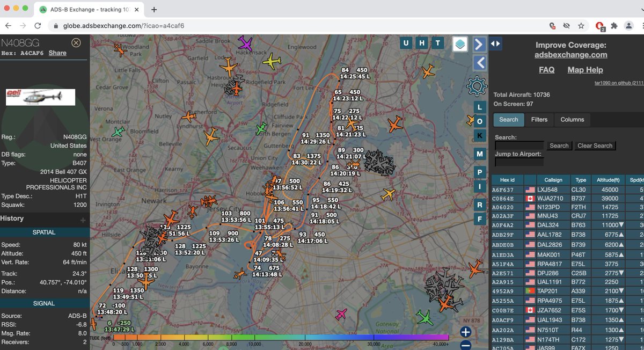Click the 2,000 mark on altitude color scale

click(160, 344)
